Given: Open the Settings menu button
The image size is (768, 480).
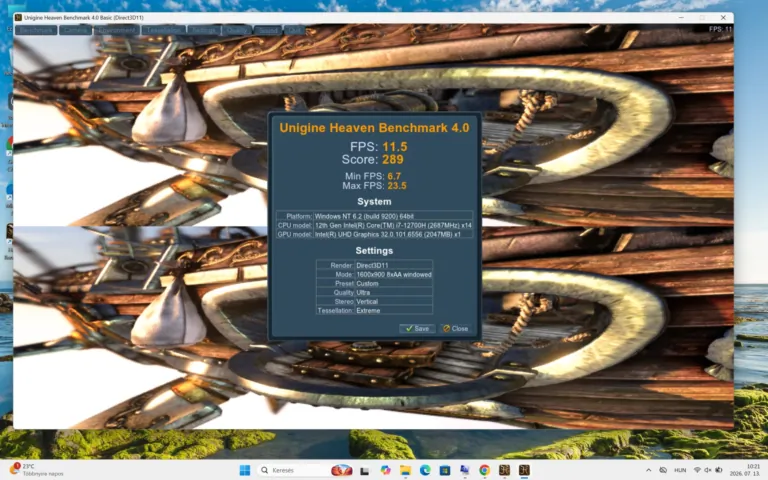Looking at the screenshot, I should 203,30.
